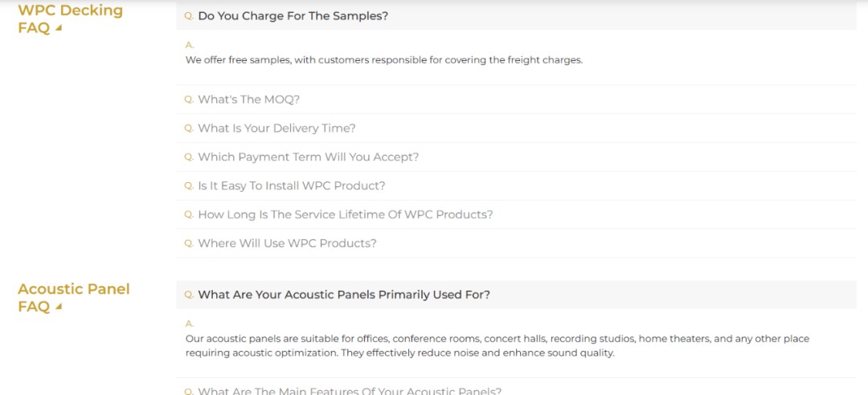Click the Q icon beside the samples question
868x395 pixels.
tap(189, 16)
